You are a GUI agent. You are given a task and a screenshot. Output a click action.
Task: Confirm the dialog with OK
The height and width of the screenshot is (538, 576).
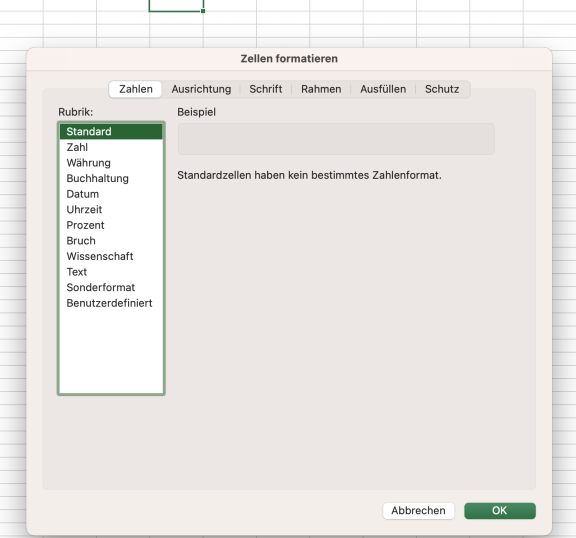point(500,511)
